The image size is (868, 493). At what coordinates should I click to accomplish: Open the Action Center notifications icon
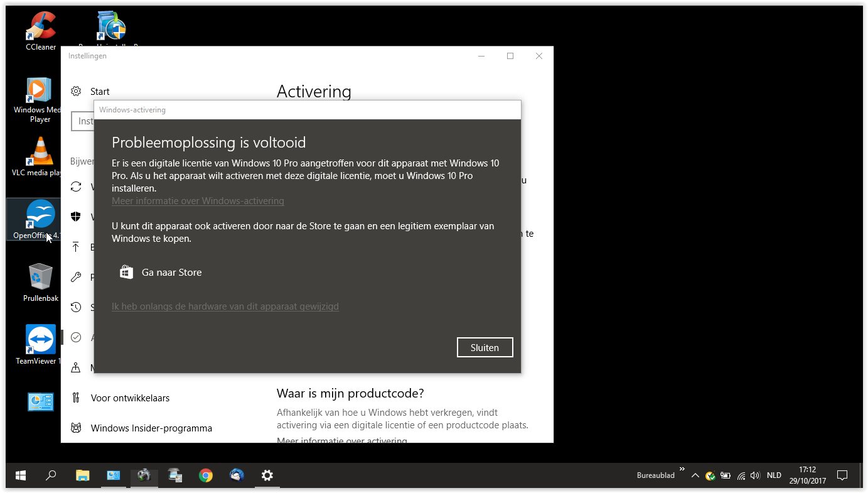(x=842, y=475)
